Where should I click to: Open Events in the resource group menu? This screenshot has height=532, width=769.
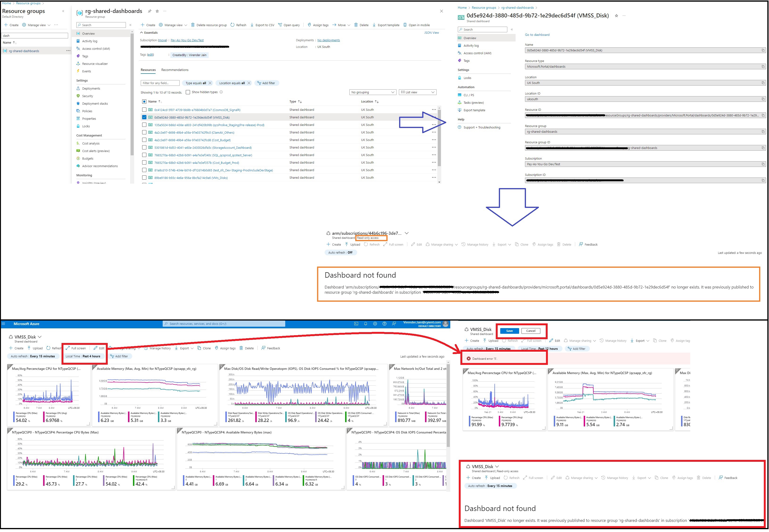pyautogui.click(x=86, y=71)
